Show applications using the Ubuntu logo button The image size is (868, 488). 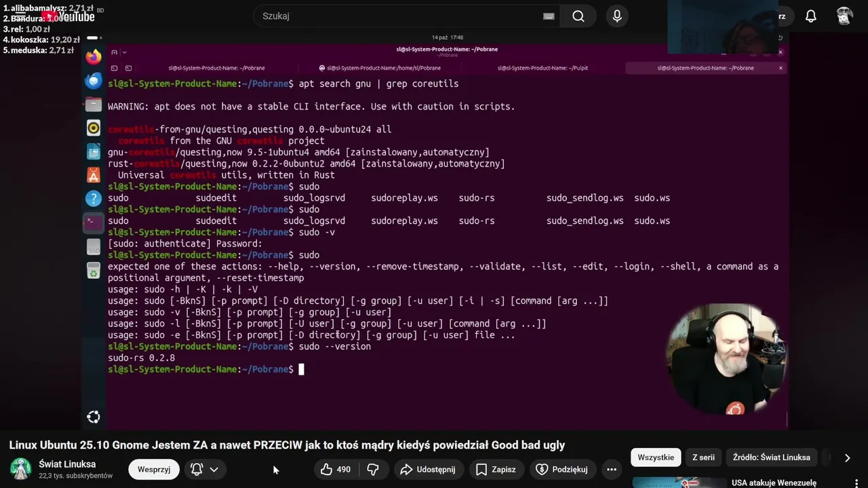coord(94,417)
